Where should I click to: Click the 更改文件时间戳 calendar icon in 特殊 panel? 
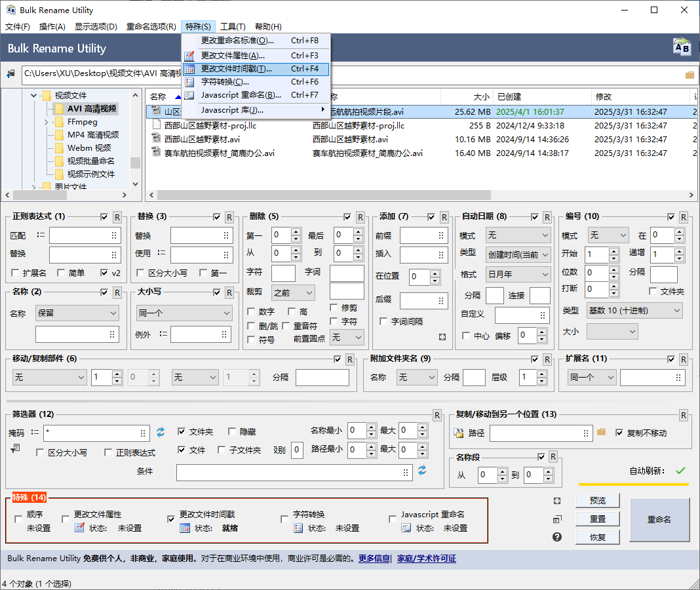[x=185, y=528]
